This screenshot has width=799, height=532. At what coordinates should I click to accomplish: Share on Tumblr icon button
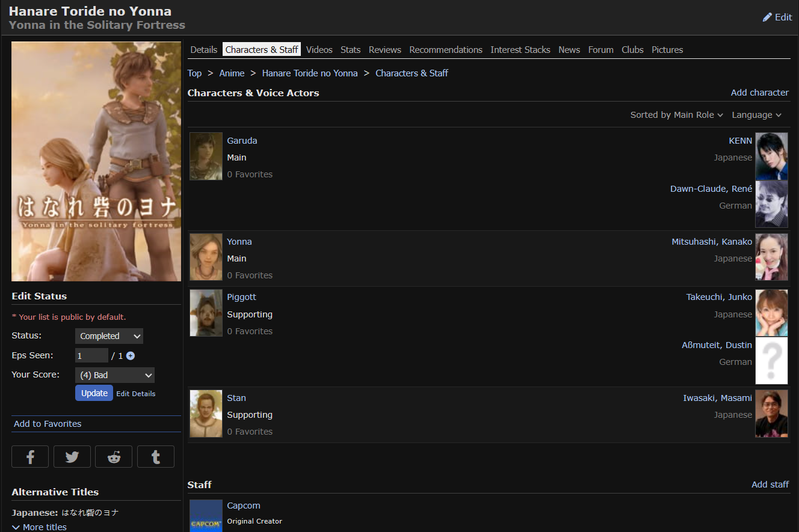[156, 457]
